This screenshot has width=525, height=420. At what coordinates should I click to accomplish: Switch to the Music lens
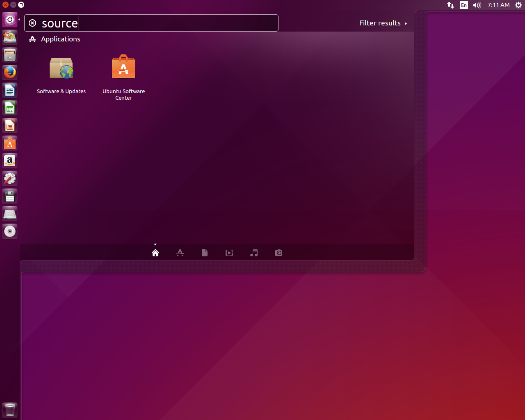click(x=254, y=253)
